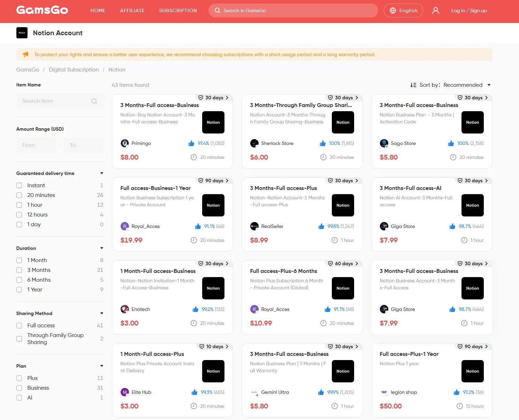Click the Item Name search magnifier icon
The height and width of the screenshot is (420, 519).
coord(94,101)
